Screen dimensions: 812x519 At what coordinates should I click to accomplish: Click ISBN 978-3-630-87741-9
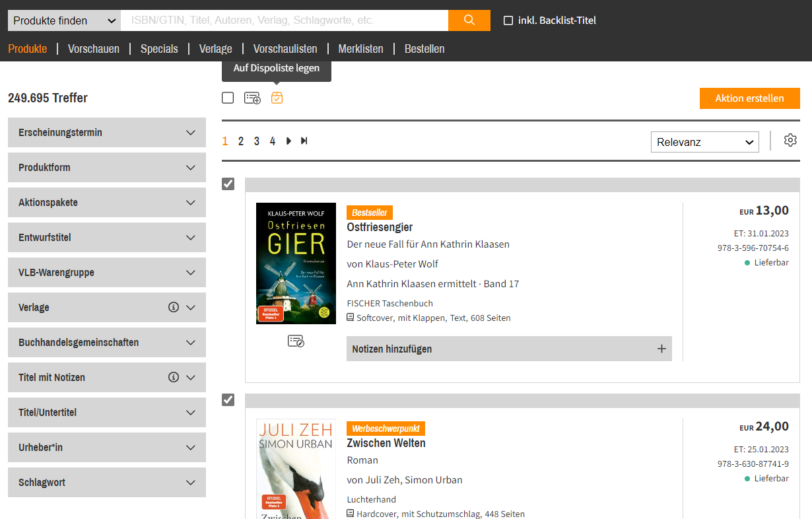click(x=753, y=464)
